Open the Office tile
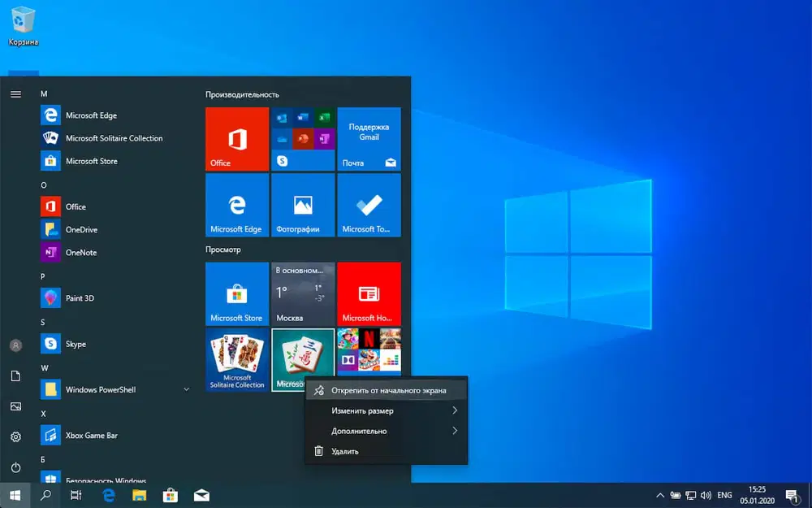Viewport: 812px width, 508px height. coord(236,139)
